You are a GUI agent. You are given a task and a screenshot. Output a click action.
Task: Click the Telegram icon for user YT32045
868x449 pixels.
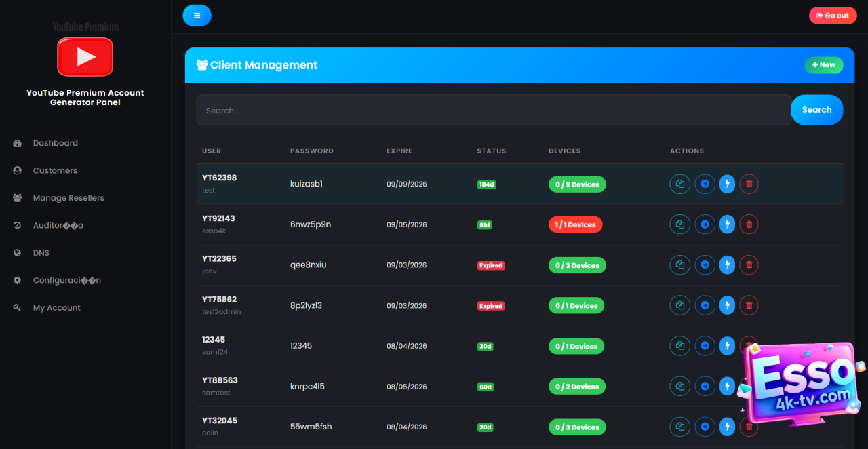pos(705,427)
